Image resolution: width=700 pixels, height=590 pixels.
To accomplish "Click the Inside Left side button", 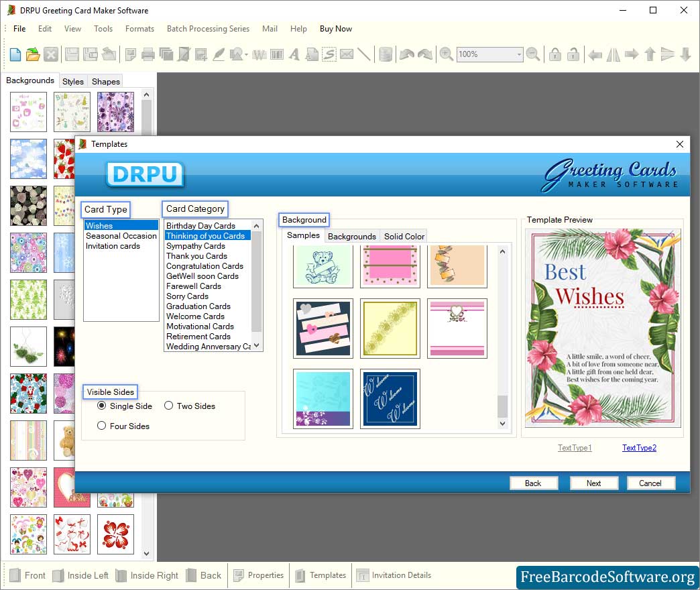I will pos(80,575).
